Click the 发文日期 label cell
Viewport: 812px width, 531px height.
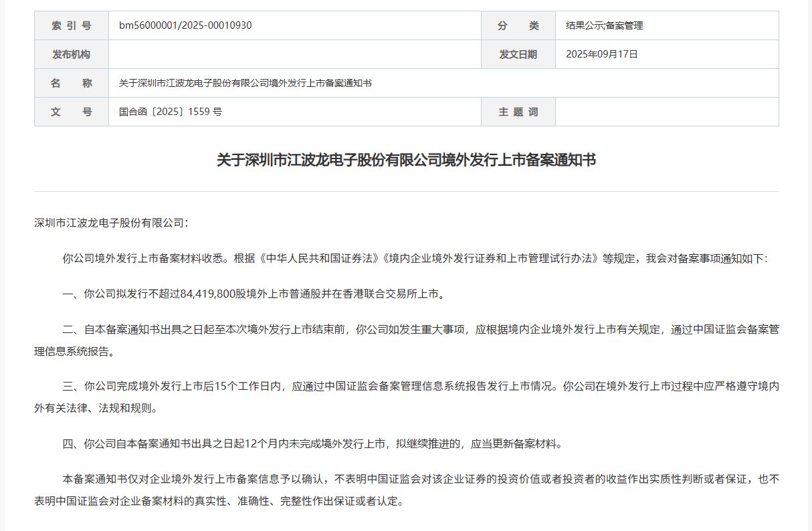(518, 54)
